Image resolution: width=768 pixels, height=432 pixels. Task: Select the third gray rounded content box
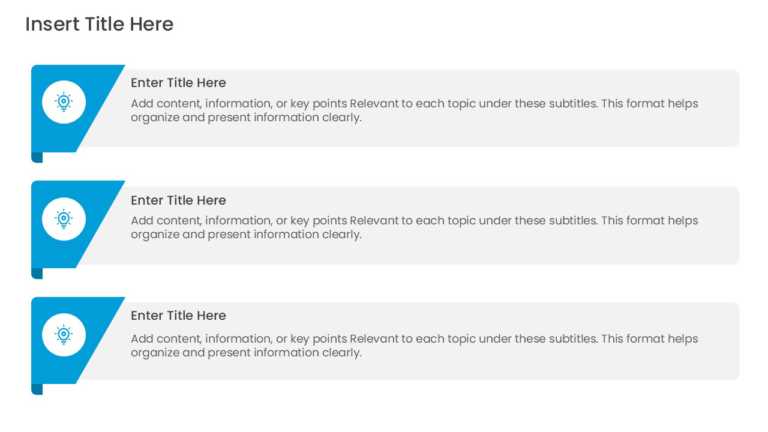point(409,341)
